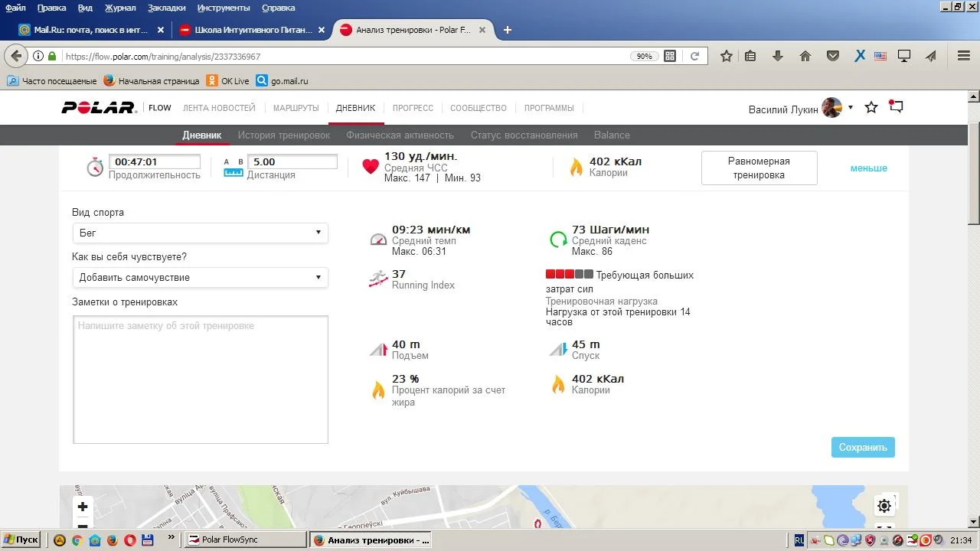980x551 pixels.
Task: Click the Polar logo in header
Action: click(x=98, y=108)
